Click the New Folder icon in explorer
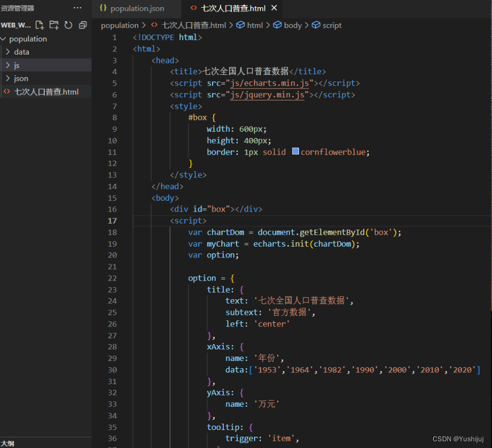 click(x=54, y=25)
